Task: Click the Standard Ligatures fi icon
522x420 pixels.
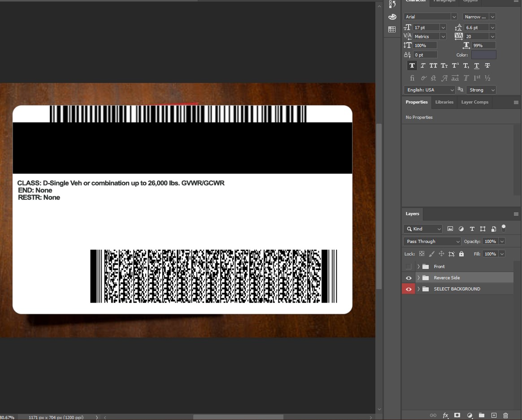Action: pos(412,78)
